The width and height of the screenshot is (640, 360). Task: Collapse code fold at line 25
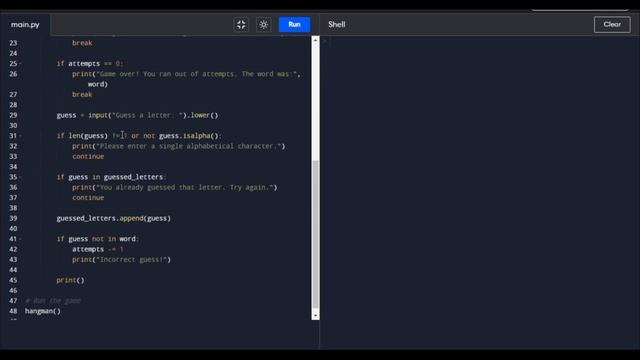pyautogui.click(x=20, y=64)
